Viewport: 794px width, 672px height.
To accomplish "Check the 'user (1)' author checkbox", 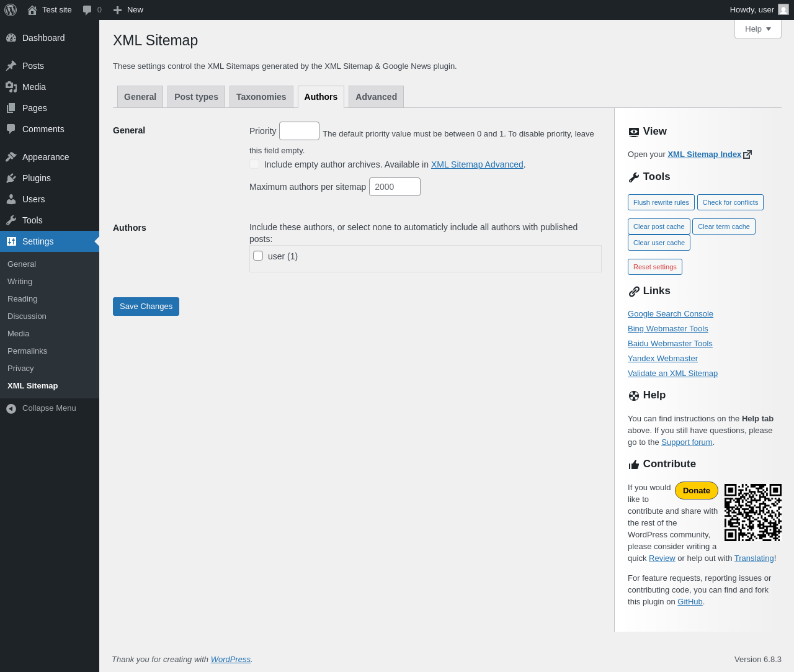I will [x=258, y=256].
